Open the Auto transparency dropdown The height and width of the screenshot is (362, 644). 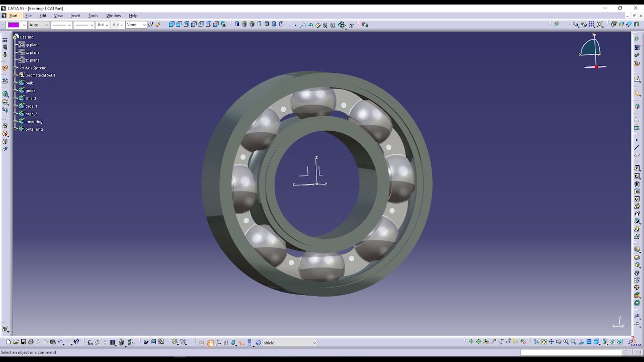click(47, 25)
